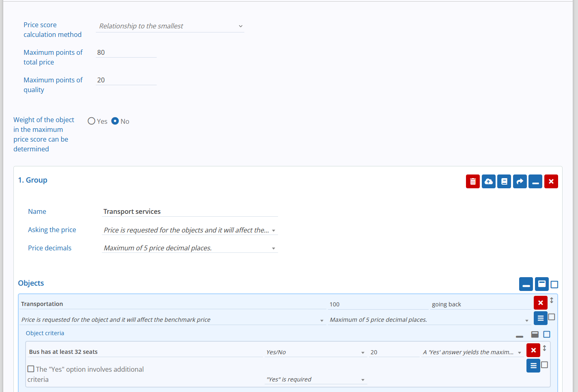Click the 'Maximum points of quality' label

pos(53,85)
